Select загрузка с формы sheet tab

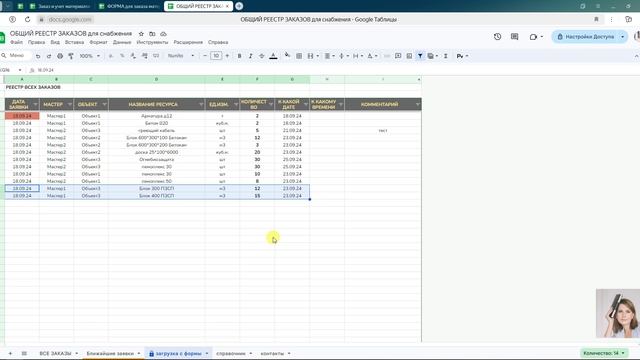coord(178,353)
